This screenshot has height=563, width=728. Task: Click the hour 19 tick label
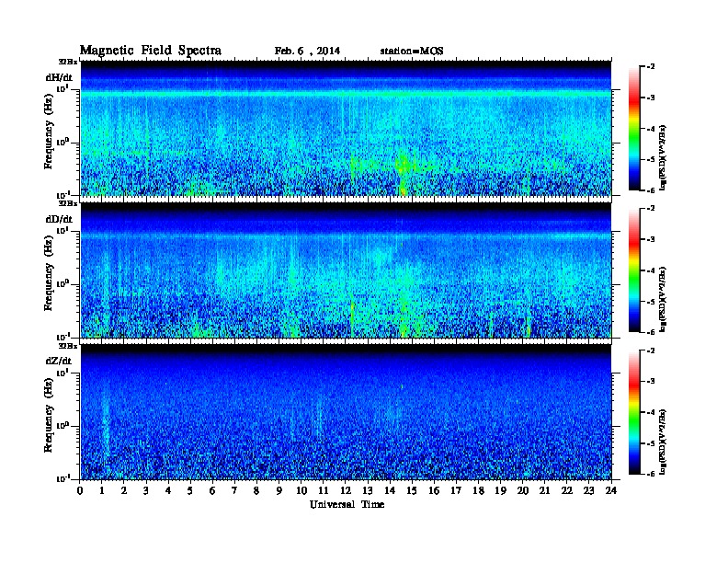pos(500,490)
